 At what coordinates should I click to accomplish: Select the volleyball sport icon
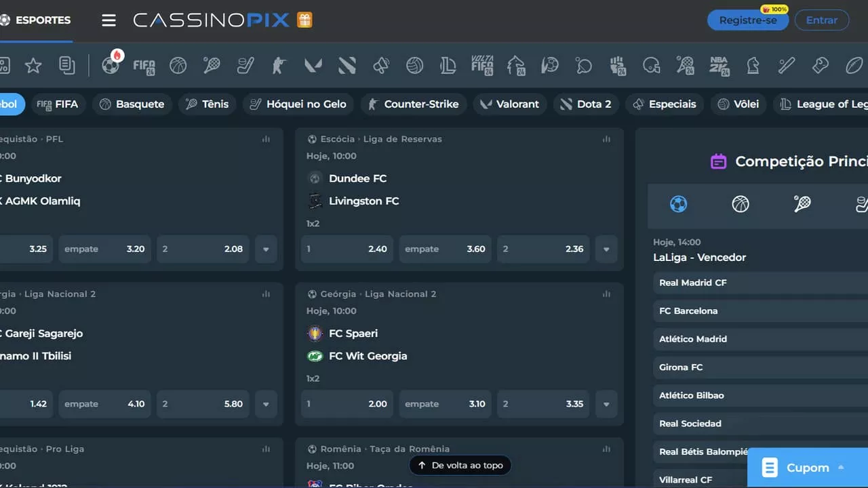click(x=415, y=66)
